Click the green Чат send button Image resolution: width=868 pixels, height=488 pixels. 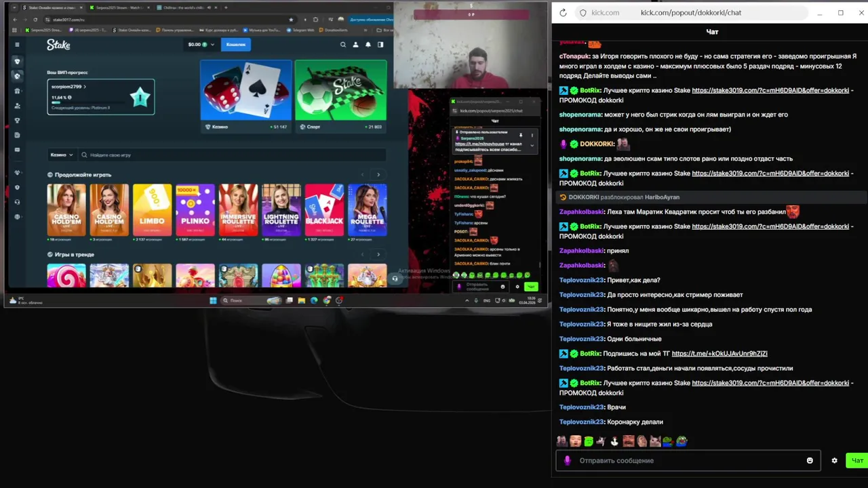click(857, 461)
